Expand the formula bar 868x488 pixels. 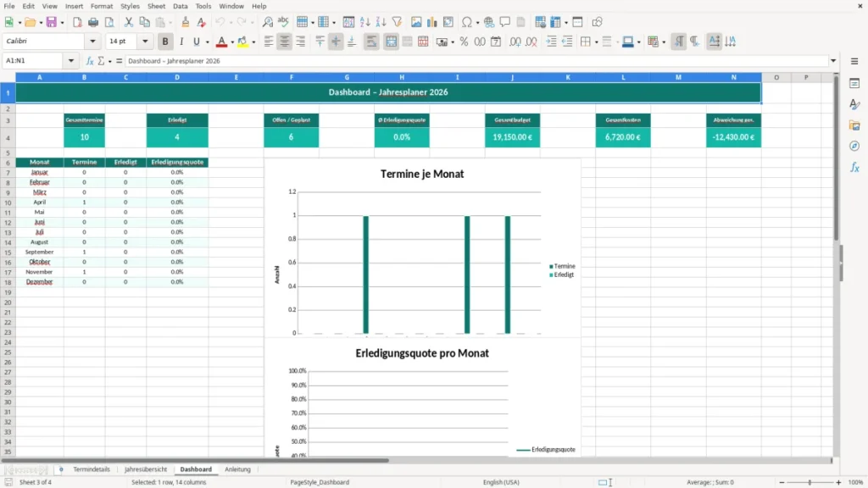pos(833,61)
